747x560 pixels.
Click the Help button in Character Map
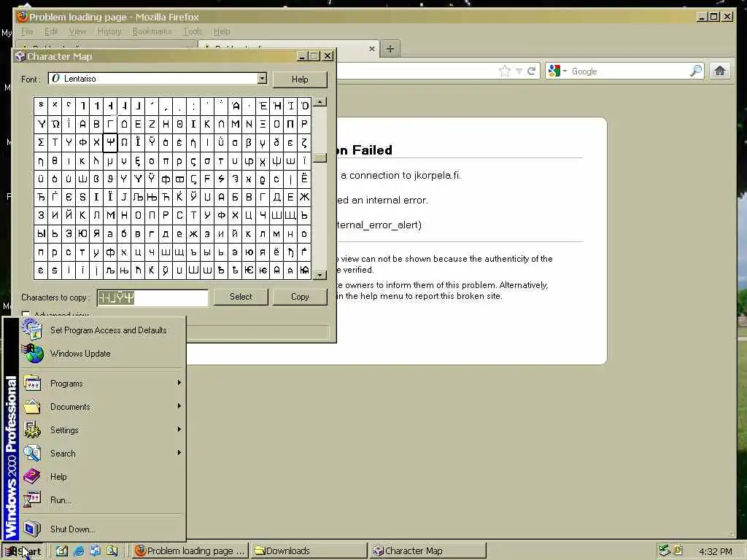(x=300, y=79)
